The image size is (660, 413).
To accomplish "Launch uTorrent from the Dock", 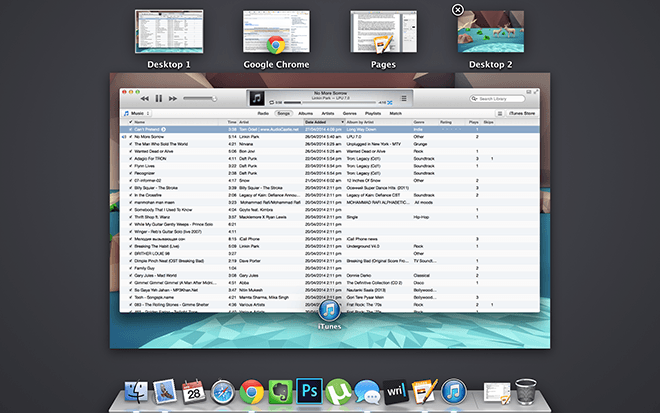I will click(338, 392).
